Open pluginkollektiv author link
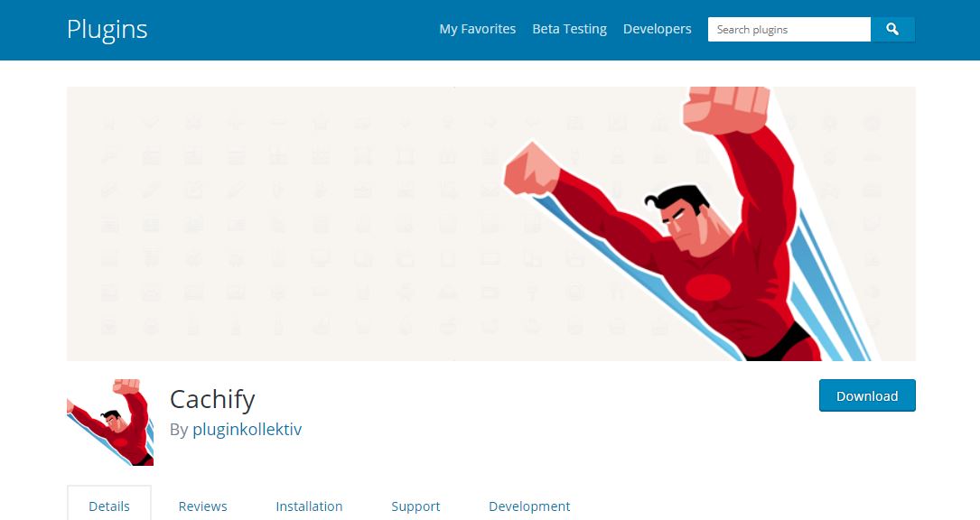This screenshot has height=520, width=980. pos(247,430)
